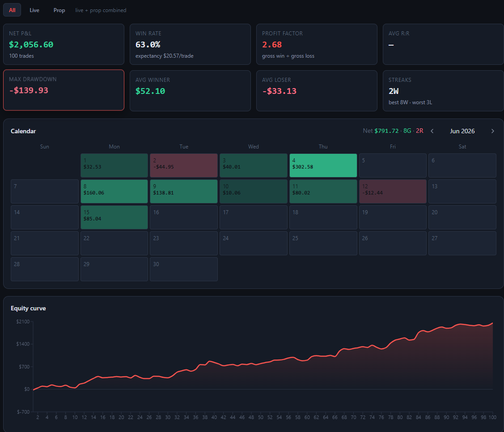
Task: Click the -$33.13 average loser value
Action: [x=280, y=91]
